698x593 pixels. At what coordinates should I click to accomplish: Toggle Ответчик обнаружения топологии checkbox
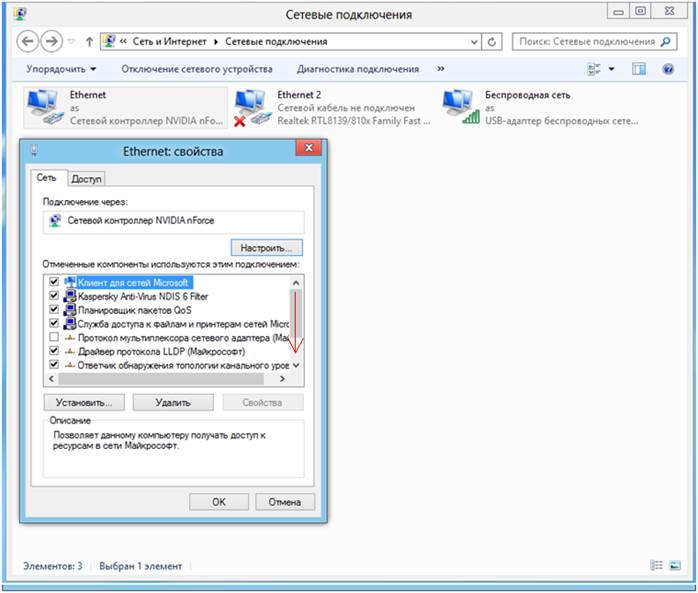[x=54, y=365]
